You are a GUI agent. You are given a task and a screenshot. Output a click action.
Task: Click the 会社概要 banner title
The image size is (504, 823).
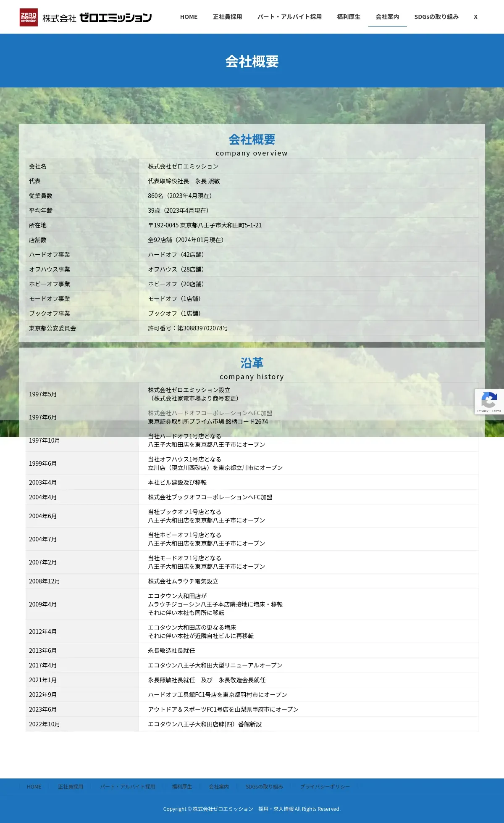pos(252,61)
